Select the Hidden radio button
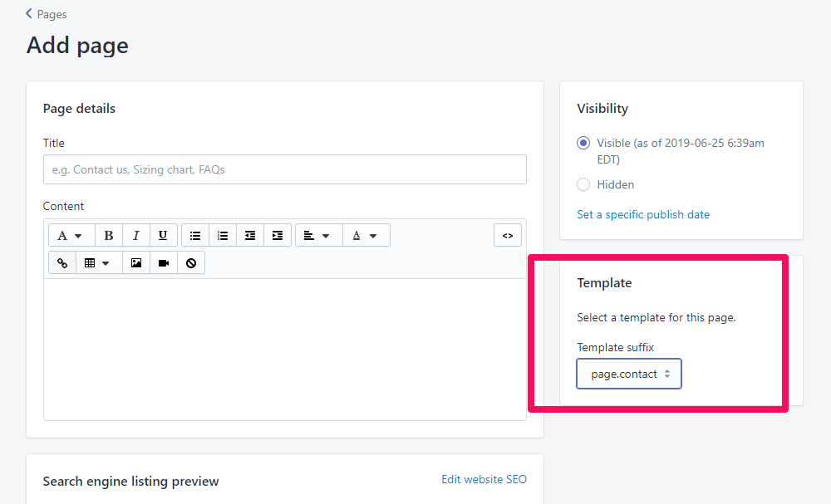831x504 pixels. pos(583,184)
